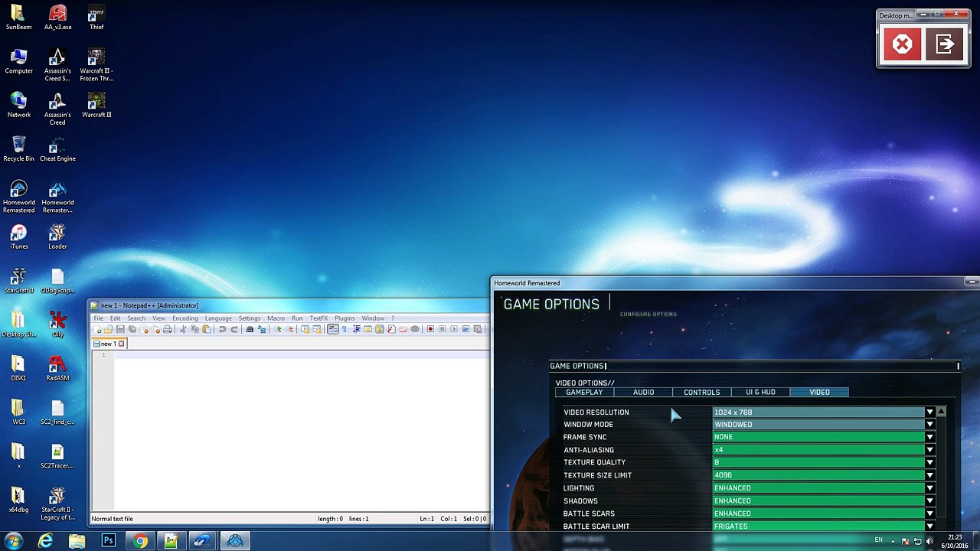980x551 pixels.
Task: Open the Language menu in Notepad++
Action: (218, 318)
